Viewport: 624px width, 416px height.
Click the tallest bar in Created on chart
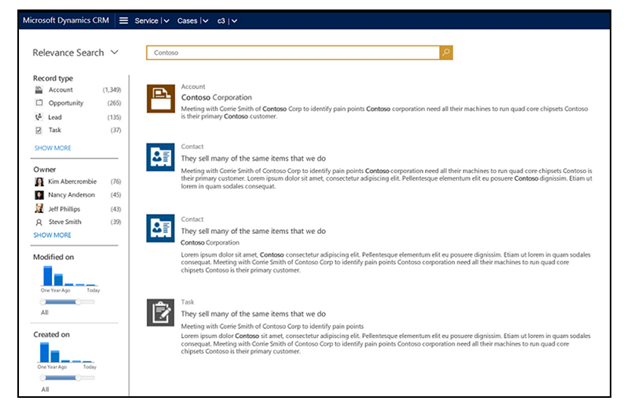click(x=44, y=352)
